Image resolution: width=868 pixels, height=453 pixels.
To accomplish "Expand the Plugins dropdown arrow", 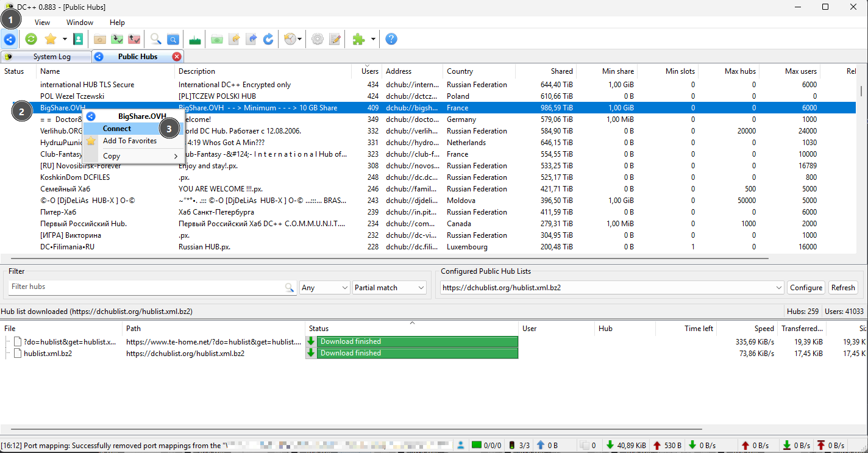I will click(x=373, y=40).
